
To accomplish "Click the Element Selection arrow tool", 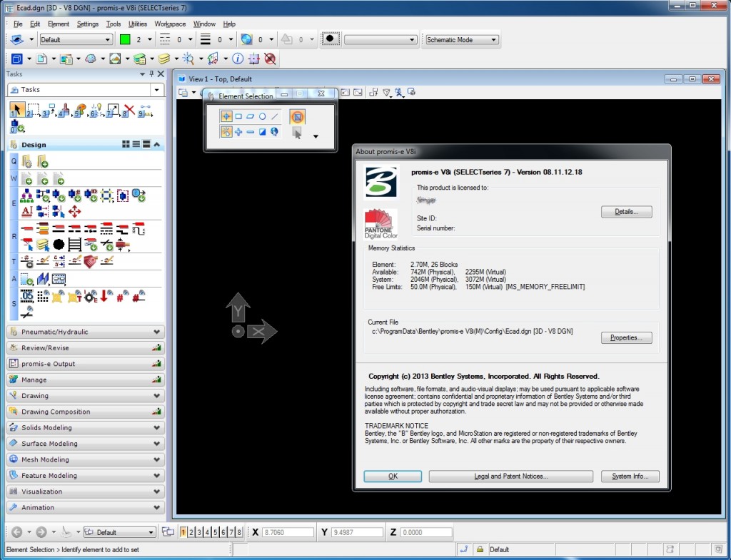I will click(16, 110).
